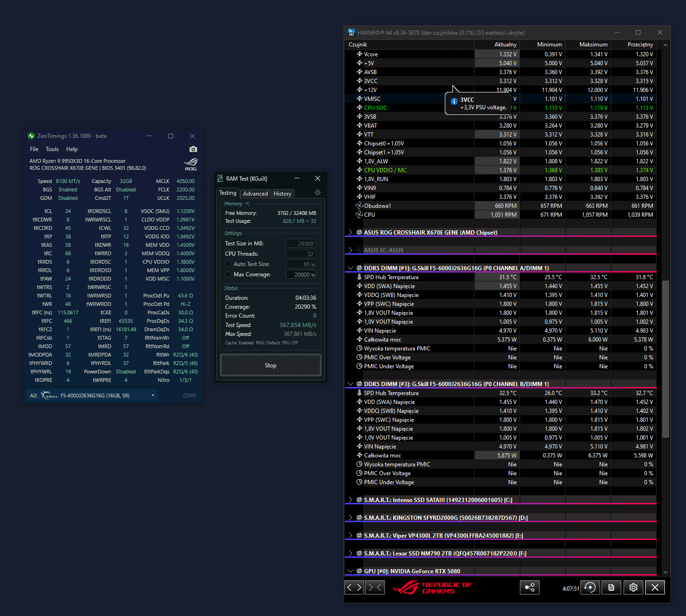Screen dimensions: 686x616
Task: Click the thermometer icon of DIMM 1 SPD Hub Temperature
Action: coord(359,277)
